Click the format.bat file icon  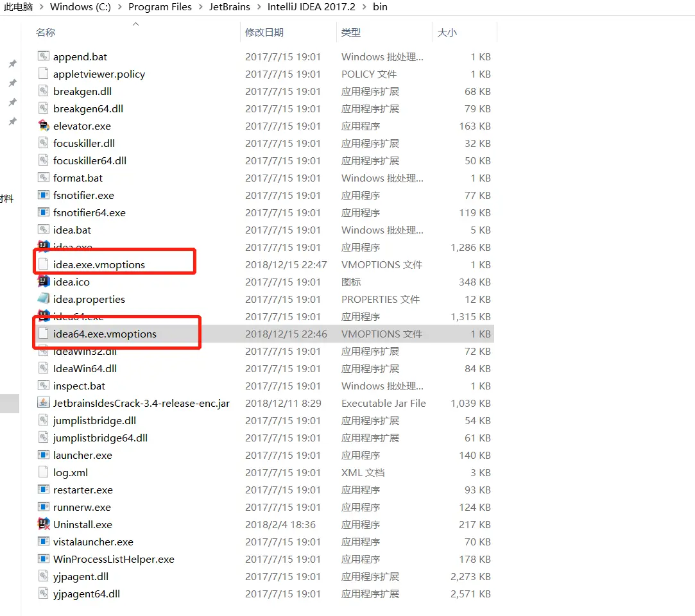click(44, 178)
